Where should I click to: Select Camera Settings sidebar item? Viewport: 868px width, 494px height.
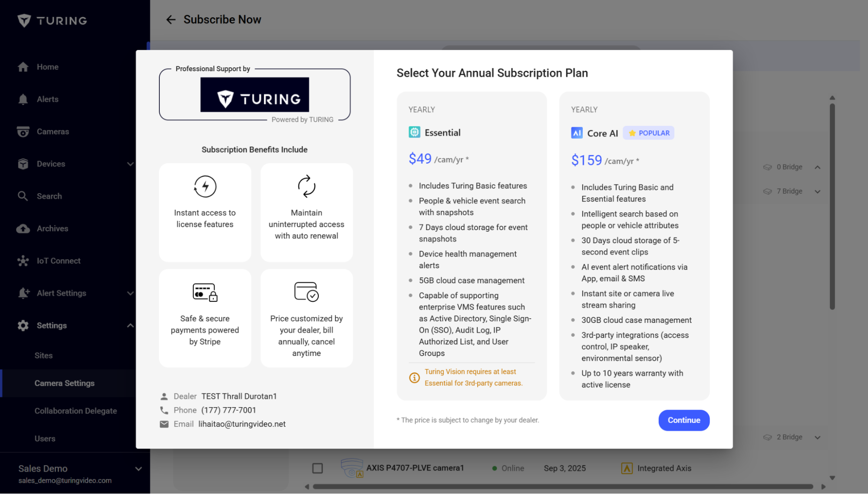[75, 383]
